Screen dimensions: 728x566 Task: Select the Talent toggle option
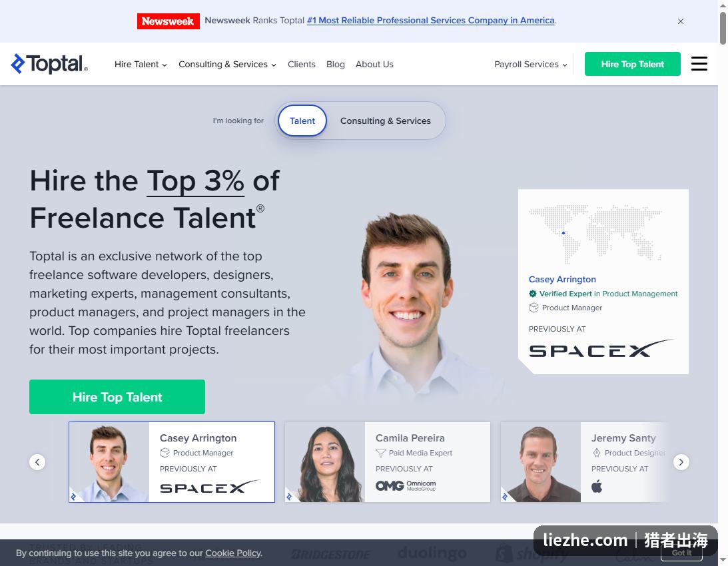pyautogui.click(x=302, y=121)
